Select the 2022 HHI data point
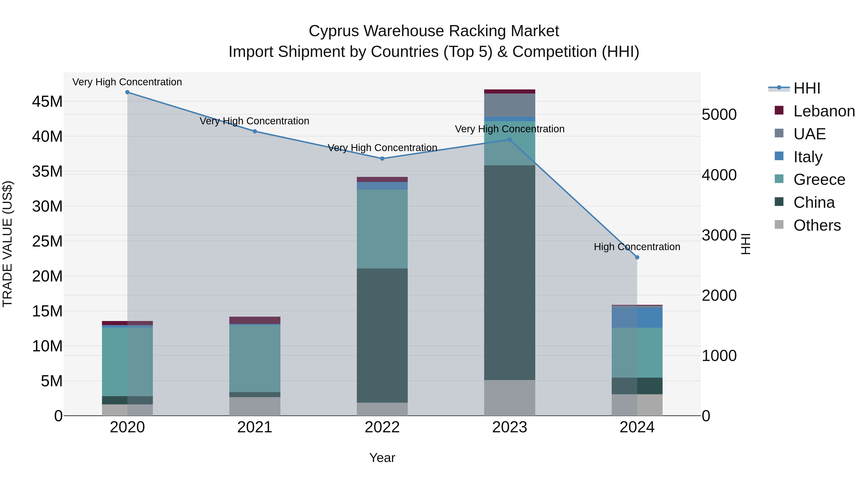The width and height of the screenshot is (868, 488). tap(382, 159)
